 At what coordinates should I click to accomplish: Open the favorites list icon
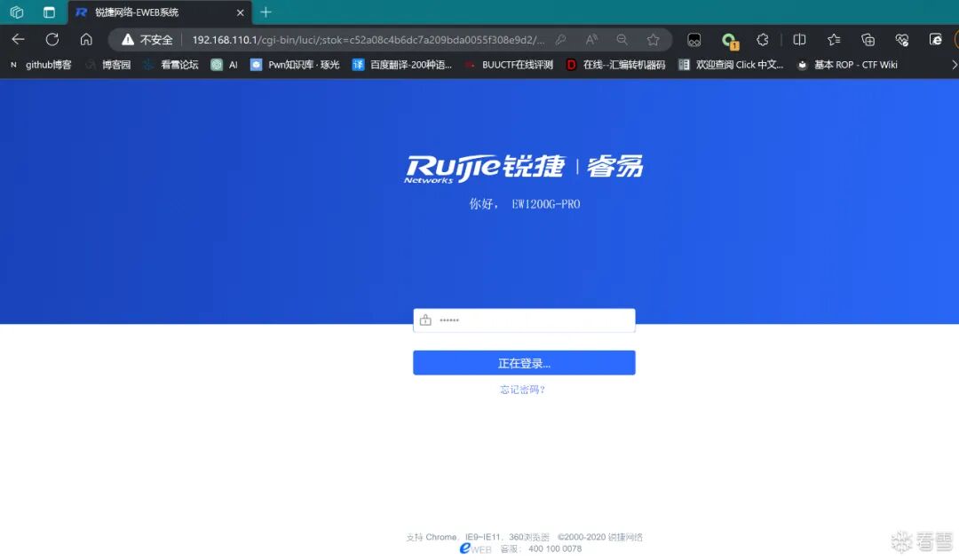tap(834, 40)
